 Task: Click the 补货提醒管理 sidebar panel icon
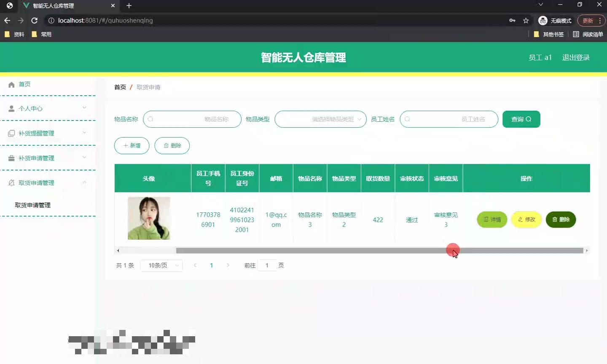(11, 133)
